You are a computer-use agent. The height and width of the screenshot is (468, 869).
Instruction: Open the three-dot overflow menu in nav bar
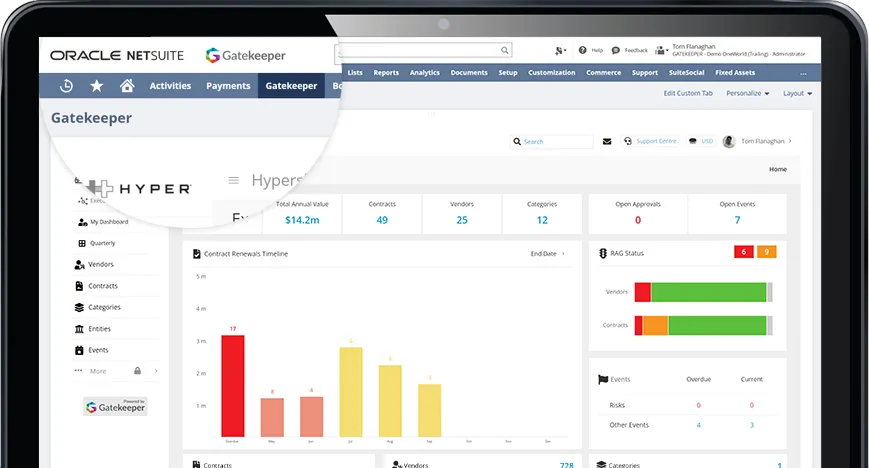coord(803,73)
